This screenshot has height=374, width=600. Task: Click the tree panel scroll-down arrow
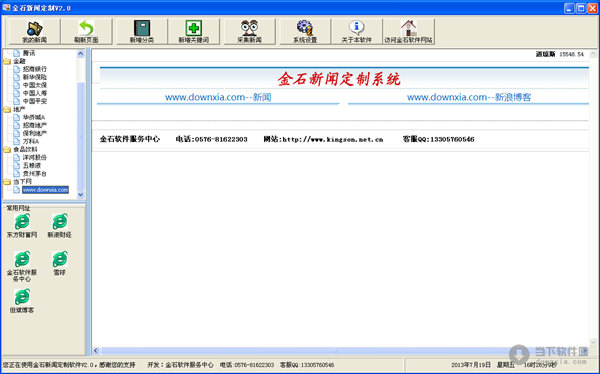tap(80, 195)
